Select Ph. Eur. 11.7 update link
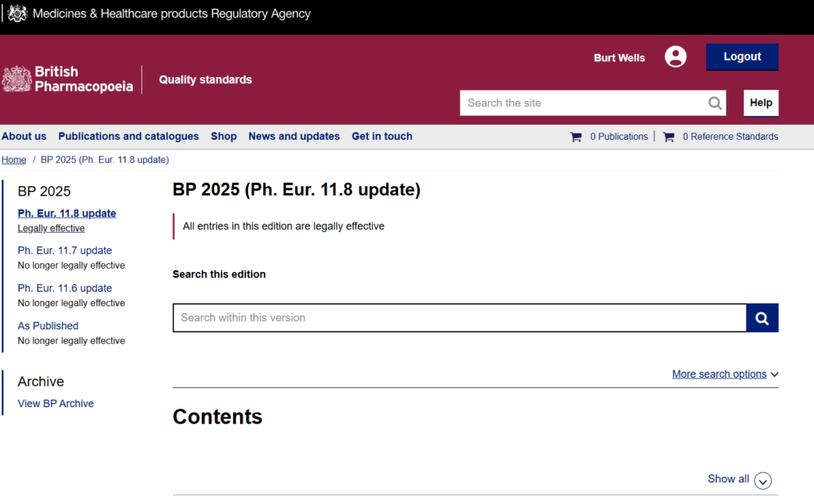This screenshot has width=814, height=504. [x=64, y=250]
